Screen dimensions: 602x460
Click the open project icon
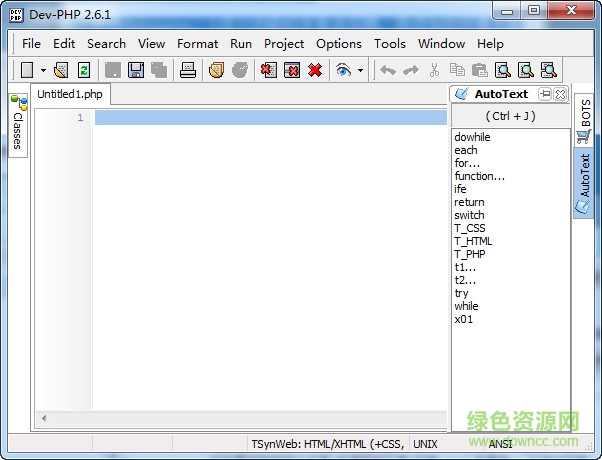pos(217,70)
